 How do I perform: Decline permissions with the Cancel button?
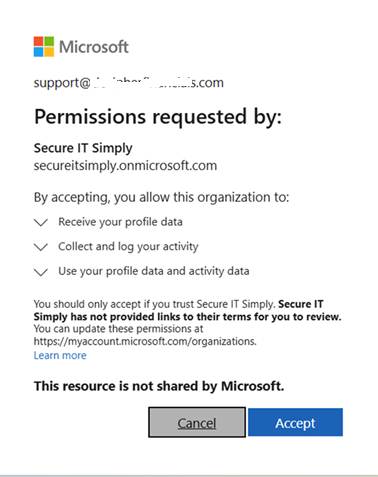pos(197,422)
